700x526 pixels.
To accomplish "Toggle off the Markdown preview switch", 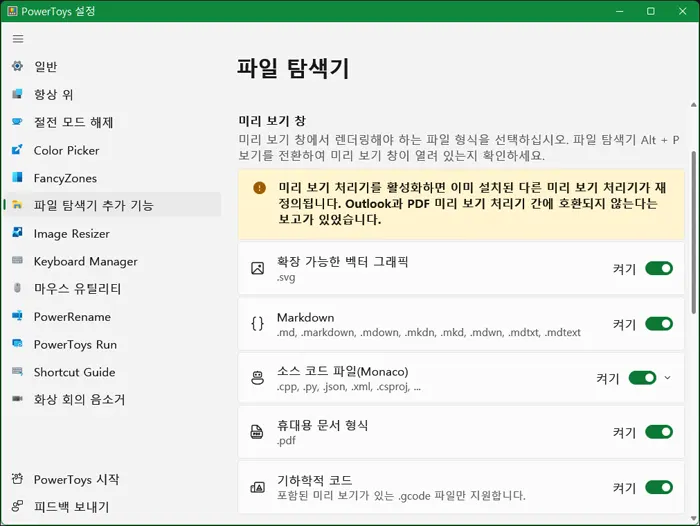I will (659, 324).
